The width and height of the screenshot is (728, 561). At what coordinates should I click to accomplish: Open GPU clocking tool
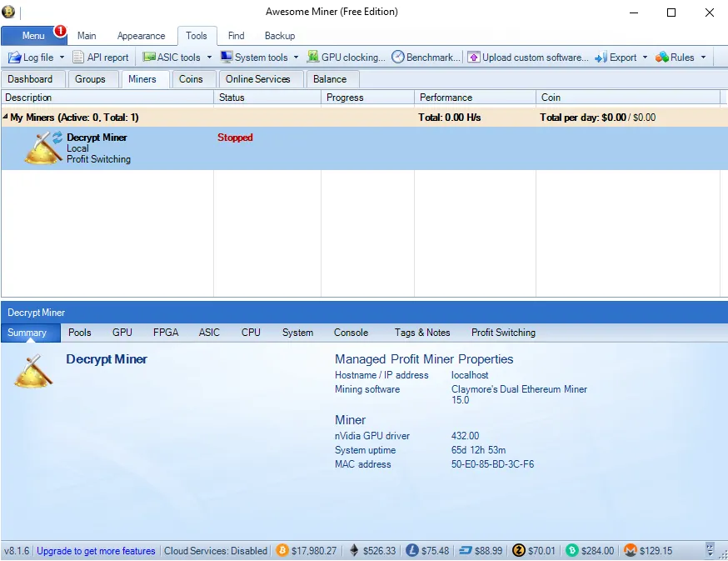[x=347, y=58]
